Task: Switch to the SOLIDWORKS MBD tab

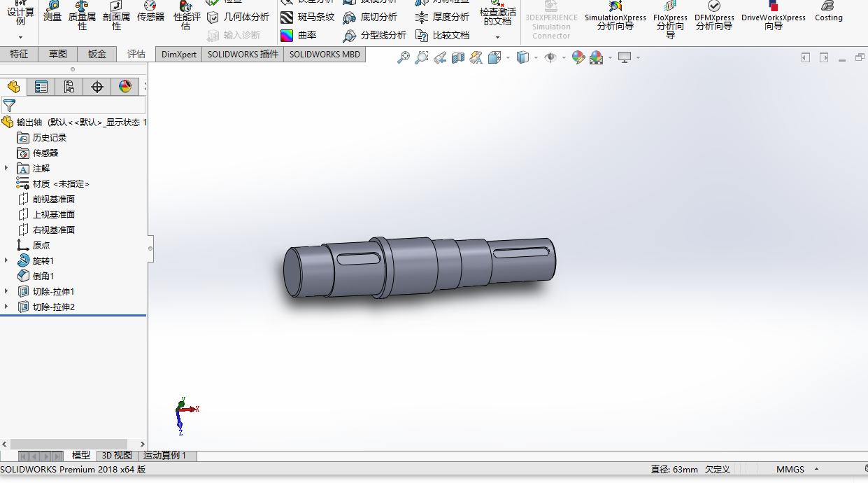Action: pos(325,54)
